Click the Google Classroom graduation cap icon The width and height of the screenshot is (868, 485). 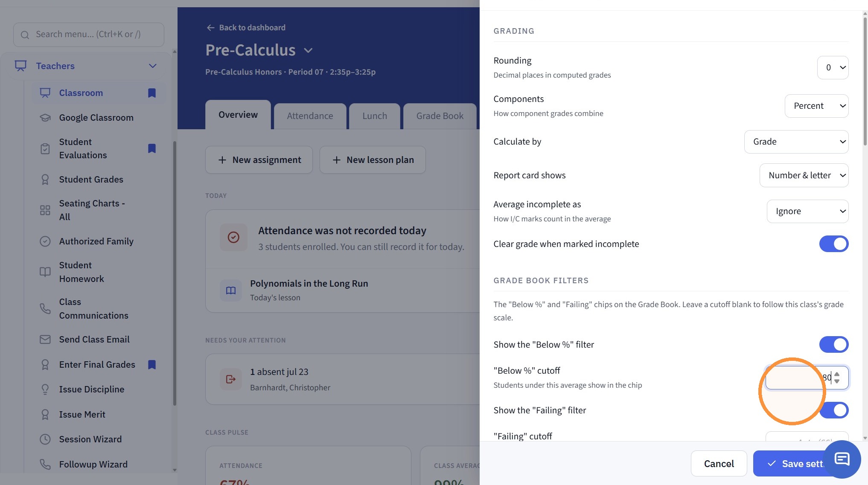coord(45,118)
